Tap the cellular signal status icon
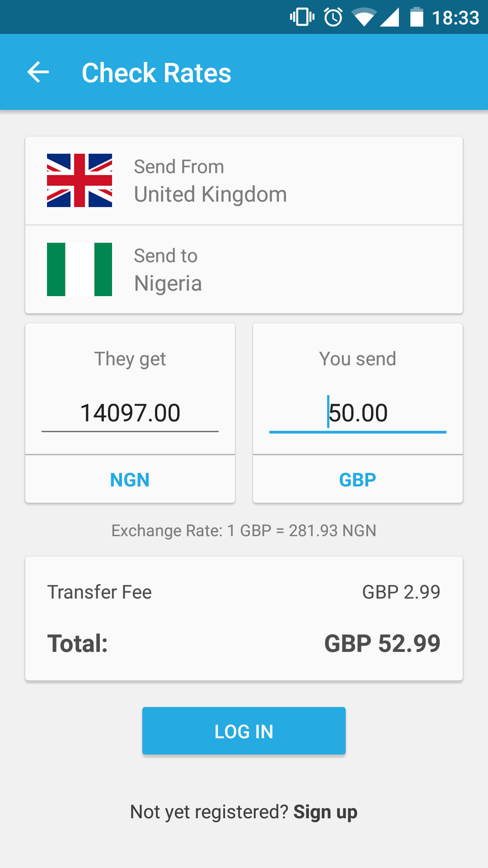The image size is (488, 868). pyautogui.click(x=389, y=17)
